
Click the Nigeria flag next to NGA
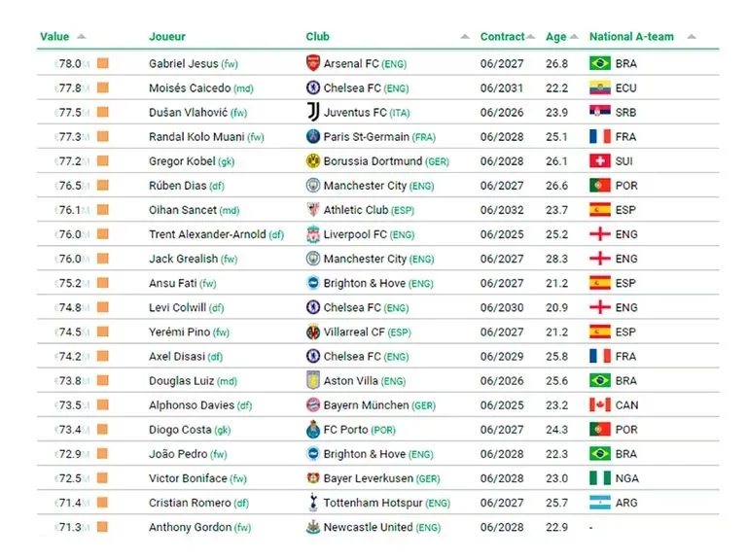(600, 478)
